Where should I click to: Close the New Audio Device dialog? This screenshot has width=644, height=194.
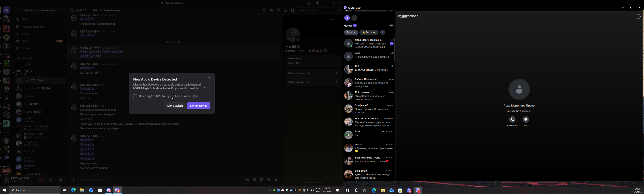pos(209,78)
